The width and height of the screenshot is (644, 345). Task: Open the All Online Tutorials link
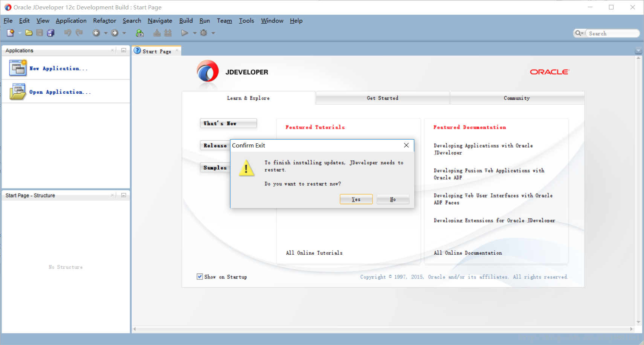pos(314,253)
